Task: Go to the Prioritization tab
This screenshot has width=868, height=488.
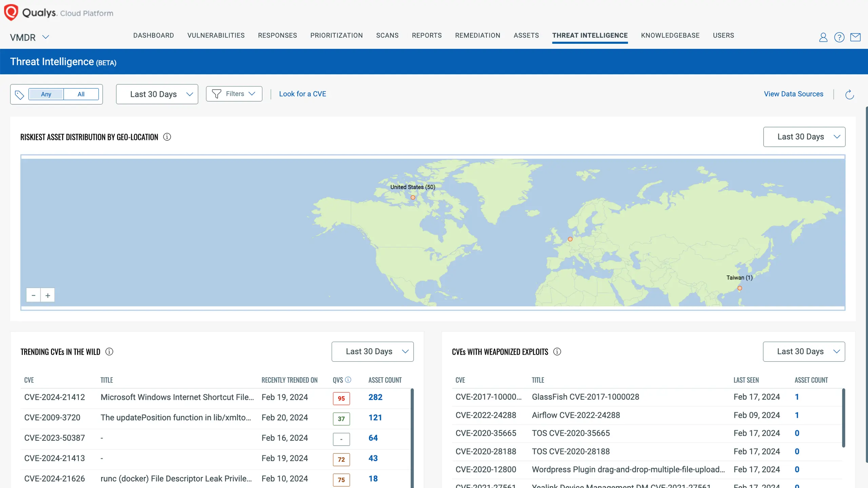Action: click(336, 36)
